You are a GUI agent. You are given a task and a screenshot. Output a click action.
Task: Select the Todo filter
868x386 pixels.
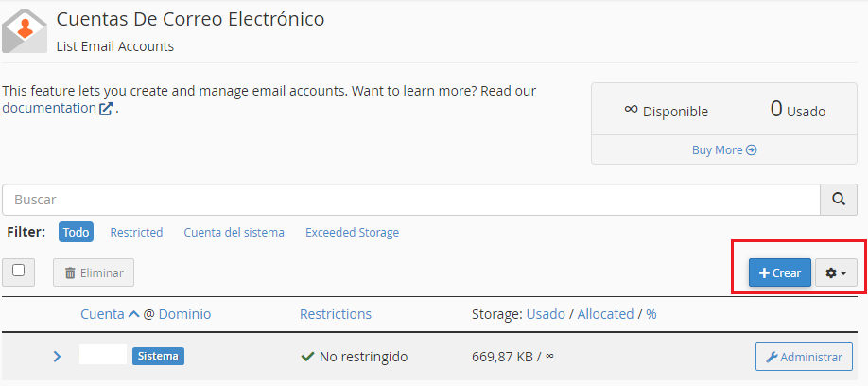[76, 232]
